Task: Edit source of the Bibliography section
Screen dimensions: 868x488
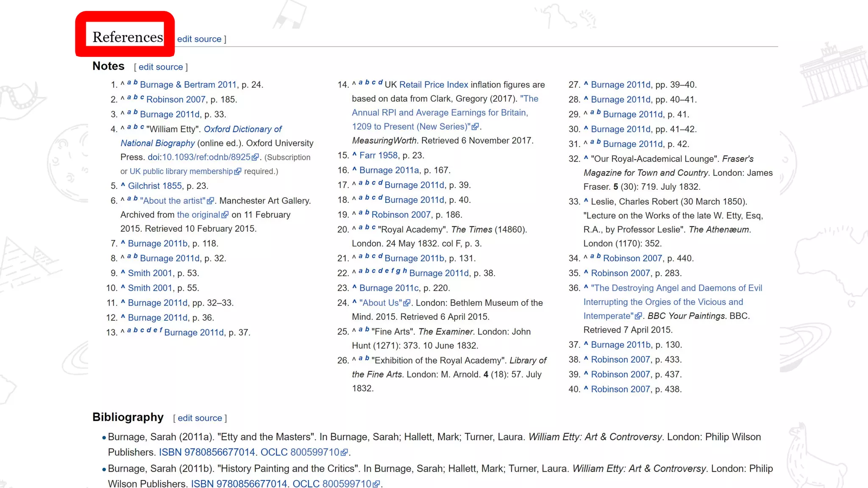Action: point(200,418)
